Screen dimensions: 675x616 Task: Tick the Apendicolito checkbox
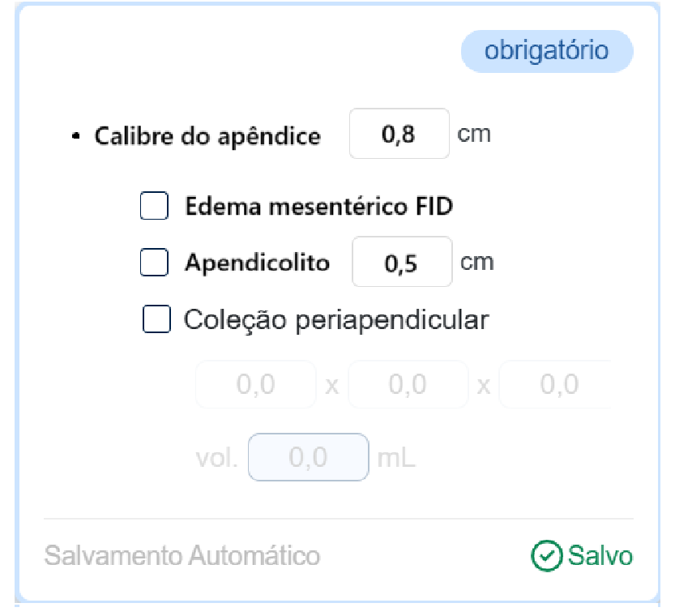(x=154, y=263)
